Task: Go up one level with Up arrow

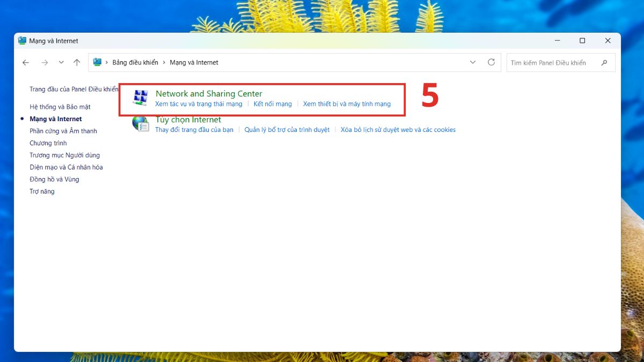Action: pos(77,62)
